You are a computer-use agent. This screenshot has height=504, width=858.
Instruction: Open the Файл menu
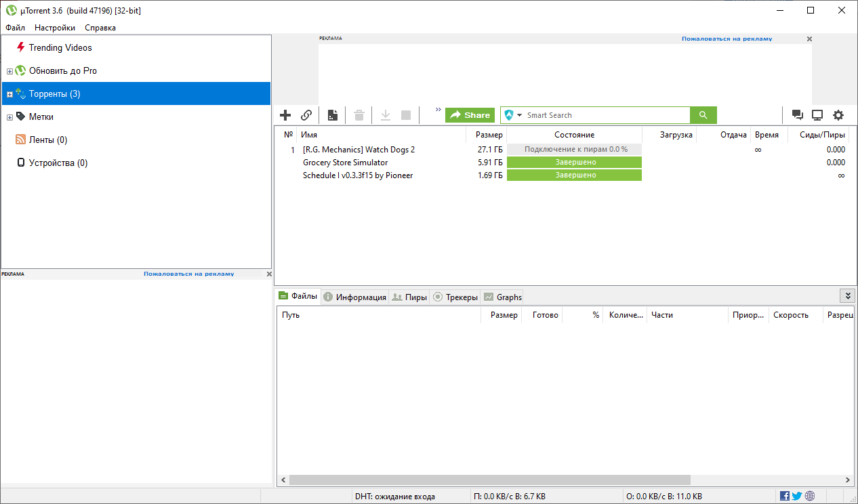[x=15, y=28]
